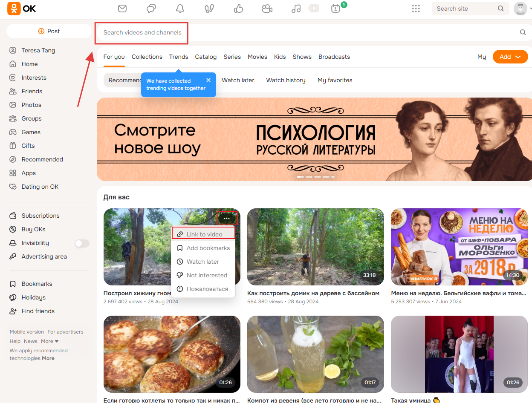Viewport: 532px width, 403px height.
Task: Switch to the Trends tab
Action: point(179,57)
